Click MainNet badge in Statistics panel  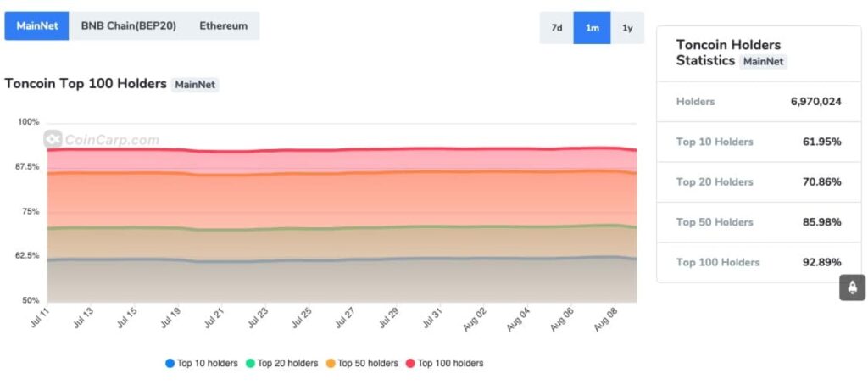[x=763, y=61]
